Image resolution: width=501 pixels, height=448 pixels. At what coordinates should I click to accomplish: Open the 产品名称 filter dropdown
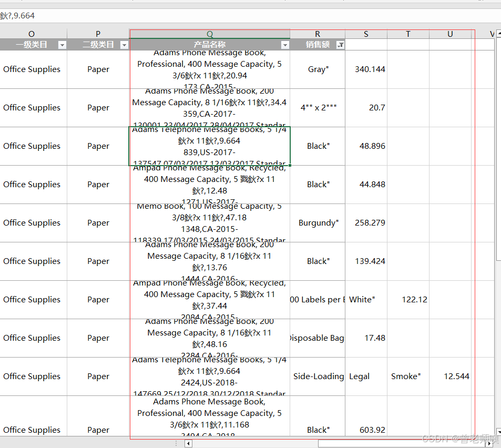click(285, 45)
